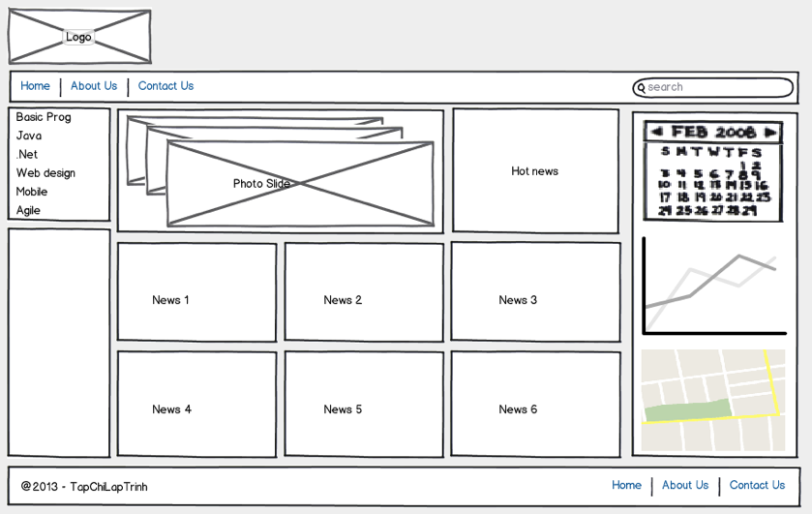
Task: Select the Java category
Action: [x=29, y=136]
